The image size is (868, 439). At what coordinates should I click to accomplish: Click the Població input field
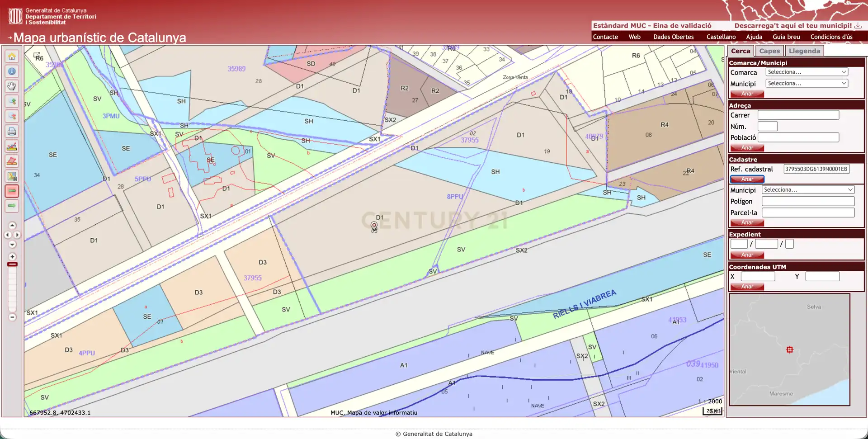coord(798,137)
